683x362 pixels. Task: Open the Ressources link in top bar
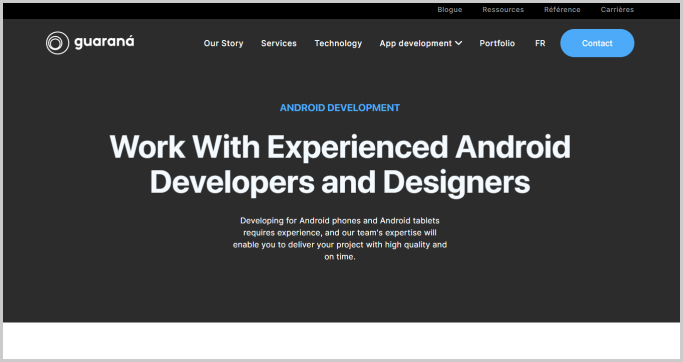tap(503, 10)
